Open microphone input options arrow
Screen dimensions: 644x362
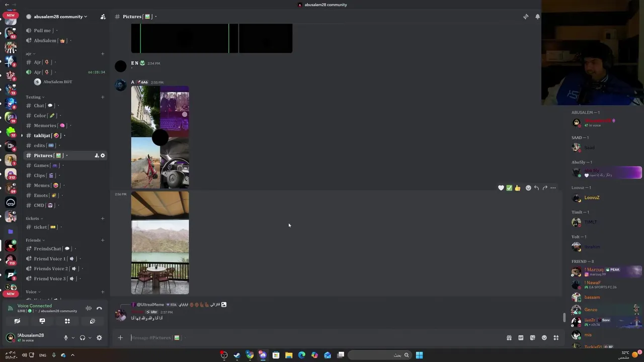point(73,338)
